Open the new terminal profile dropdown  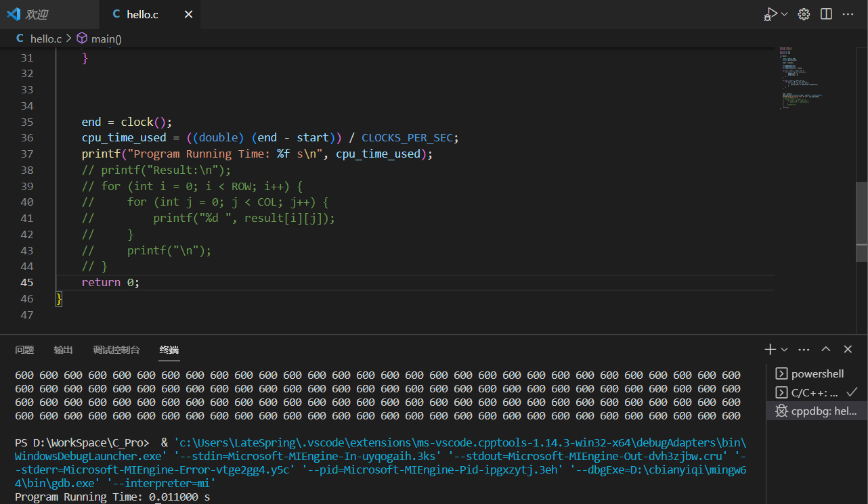tap(784, 350)
